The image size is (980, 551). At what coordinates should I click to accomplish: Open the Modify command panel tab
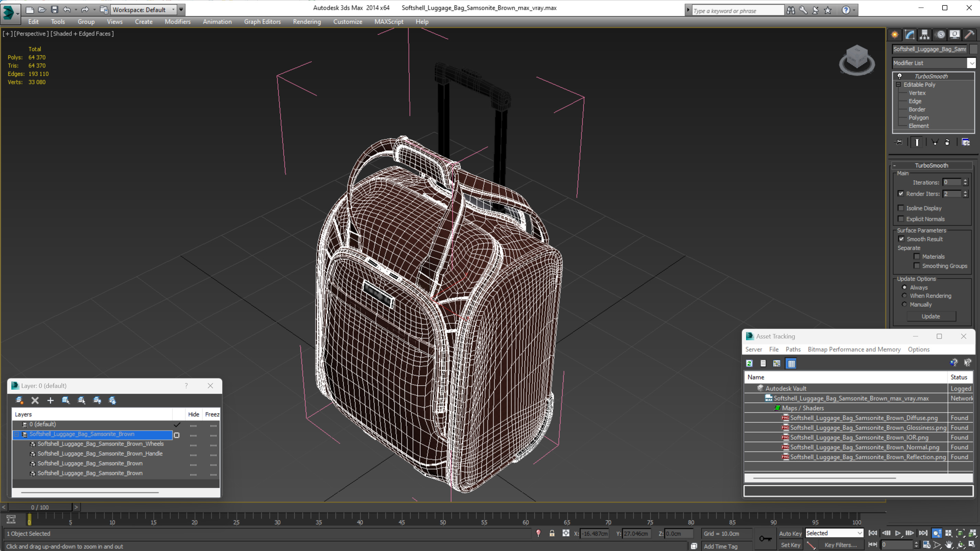click(910, 35)
